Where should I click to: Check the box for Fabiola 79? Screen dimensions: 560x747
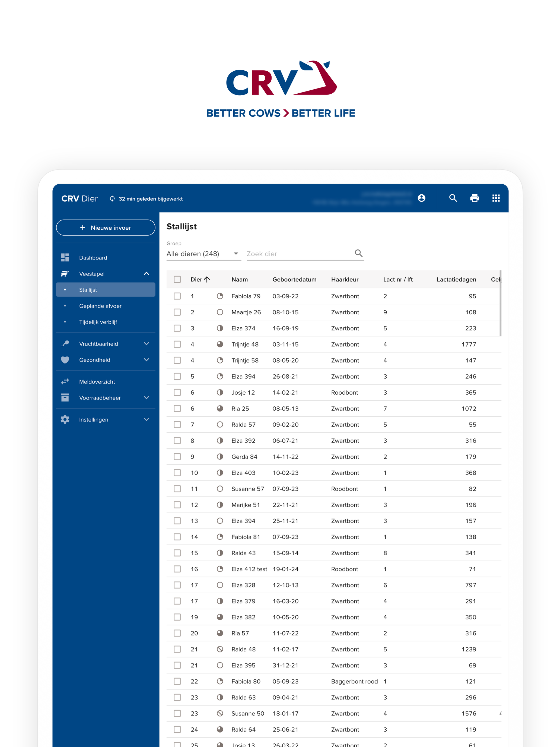[177, 296]
